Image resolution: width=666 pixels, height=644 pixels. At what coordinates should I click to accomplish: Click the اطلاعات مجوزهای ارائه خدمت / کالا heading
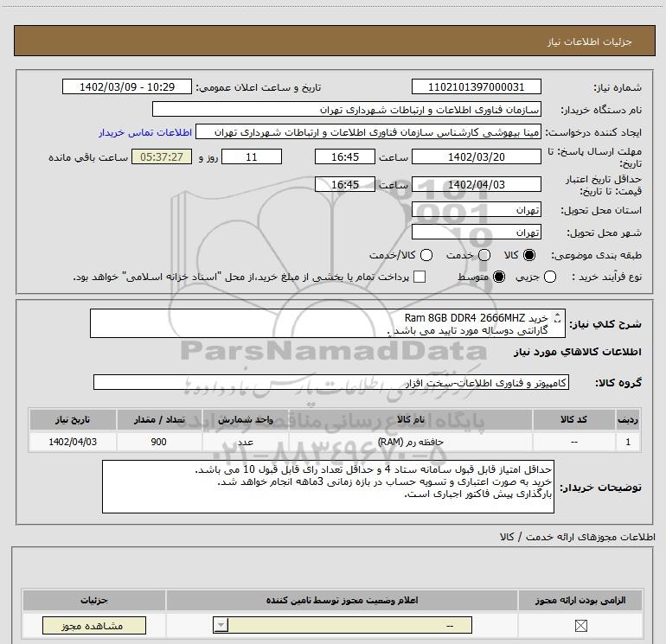tap(577, 537)
